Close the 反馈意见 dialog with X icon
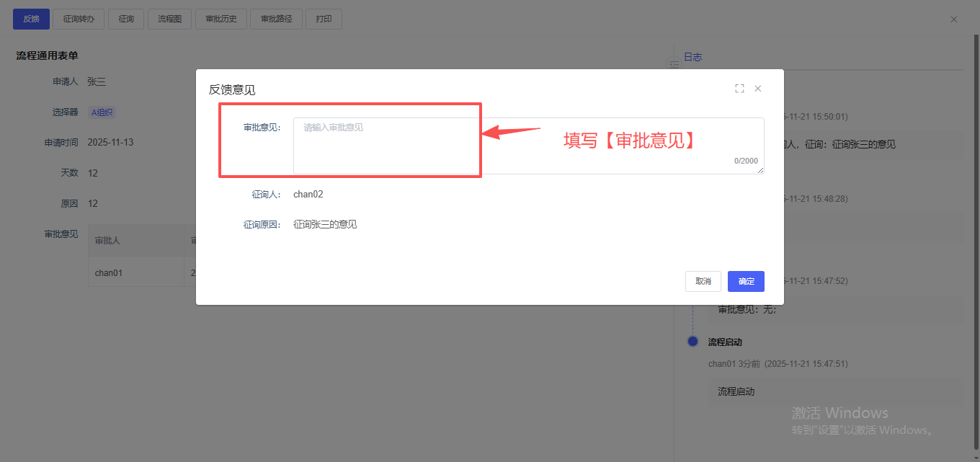Screen dimensions: 980x462 tap(757, 89)
